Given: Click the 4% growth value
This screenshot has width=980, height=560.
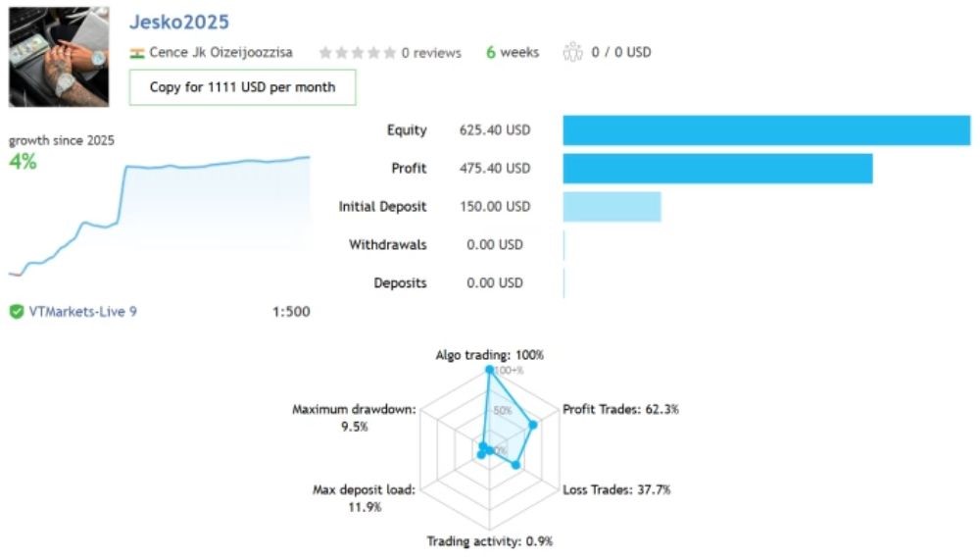Looking at the screenshot, I should tap(23, 162).
